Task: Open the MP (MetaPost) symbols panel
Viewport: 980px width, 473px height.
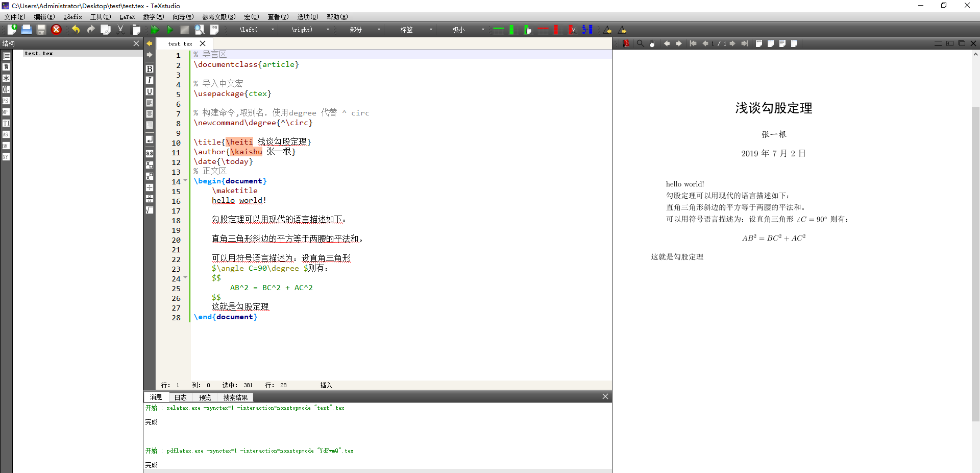Action: [6, 112]
